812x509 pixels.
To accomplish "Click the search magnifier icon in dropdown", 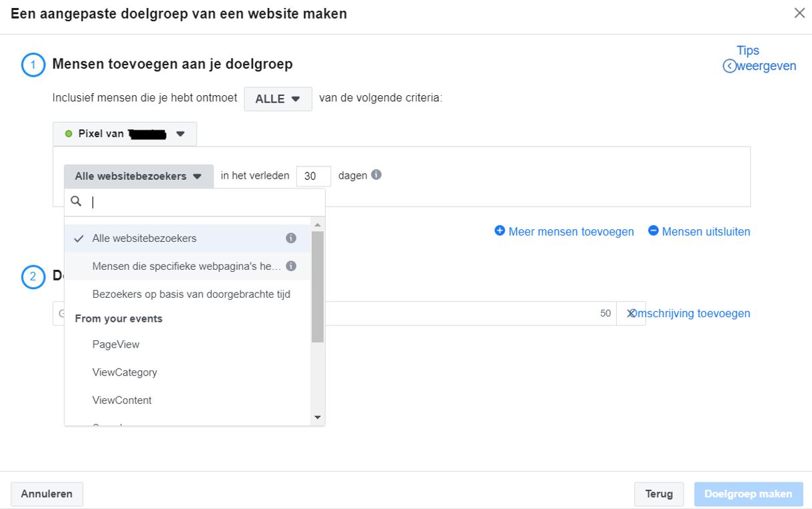I will (x=76, y=201).
